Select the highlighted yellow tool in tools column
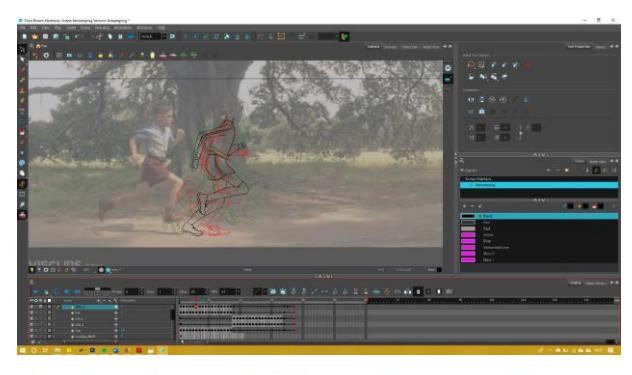Viewport: 632px width, 375px height. [x=22, y=183]
